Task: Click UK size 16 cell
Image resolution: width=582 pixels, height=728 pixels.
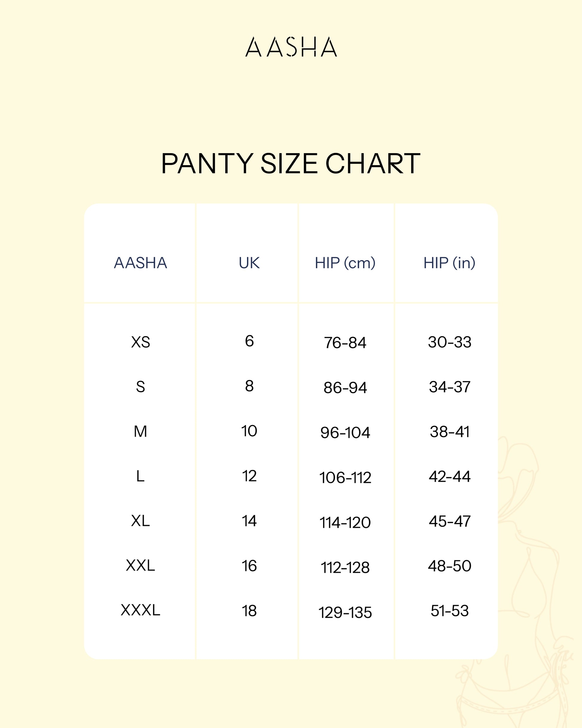Action: (x=249, y=566)
